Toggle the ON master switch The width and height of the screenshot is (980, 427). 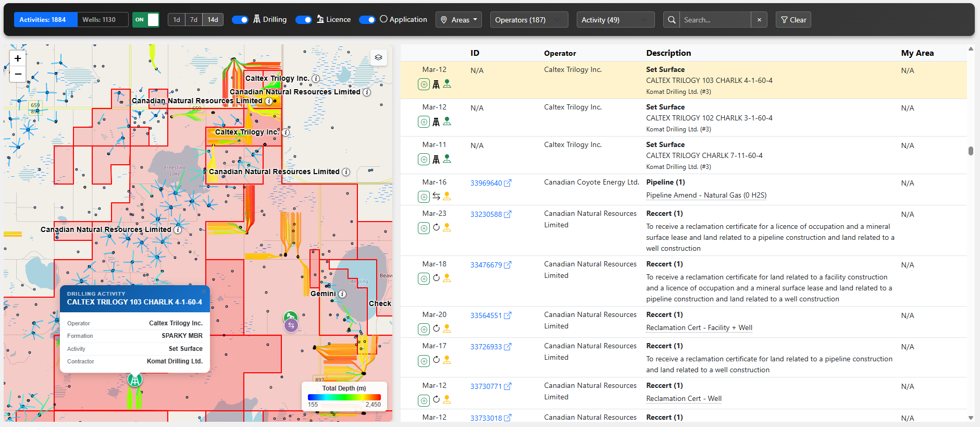[x=146, y=20]
